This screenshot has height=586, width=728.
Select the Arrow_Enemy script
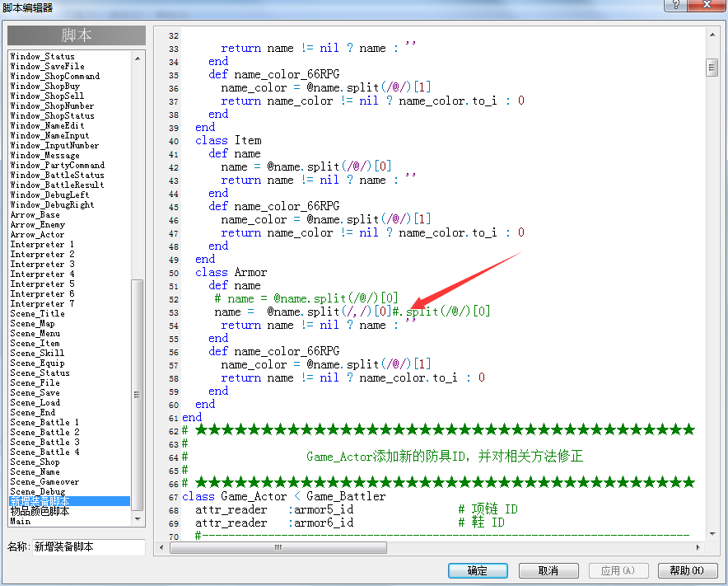click(38, 224)
